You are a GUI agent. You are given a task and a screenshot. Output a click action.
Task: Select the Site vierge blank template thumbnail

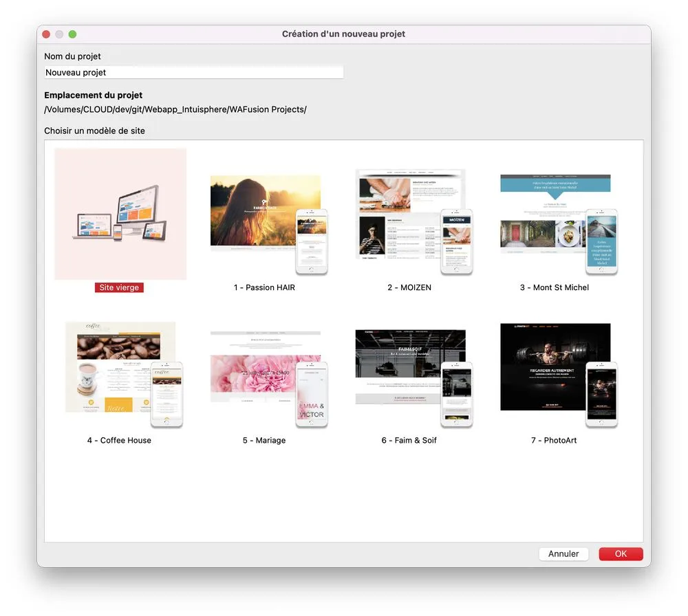pos(120,214)
